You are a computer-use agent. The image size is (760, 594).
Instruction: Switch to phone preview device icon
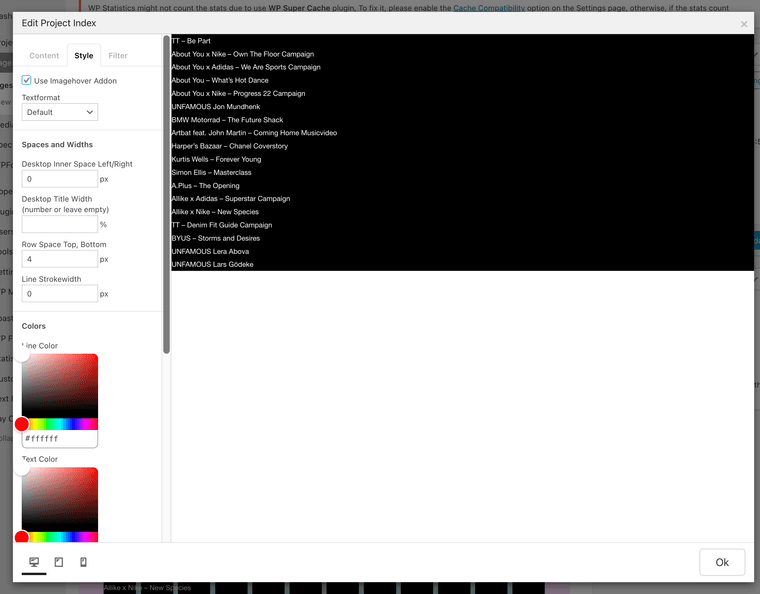pos(83,562)
